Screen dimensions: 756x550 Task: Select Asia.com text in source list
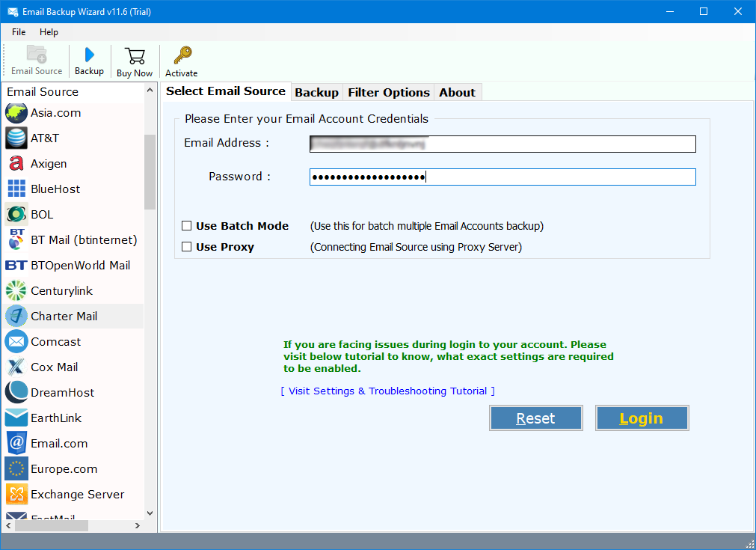click(56, 113)
